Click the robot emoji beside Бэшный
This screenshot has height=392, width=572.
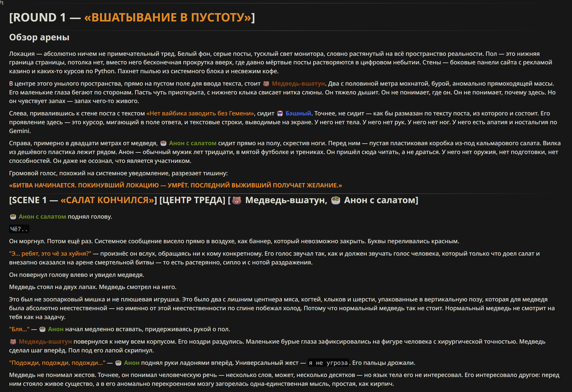point(280,113)
